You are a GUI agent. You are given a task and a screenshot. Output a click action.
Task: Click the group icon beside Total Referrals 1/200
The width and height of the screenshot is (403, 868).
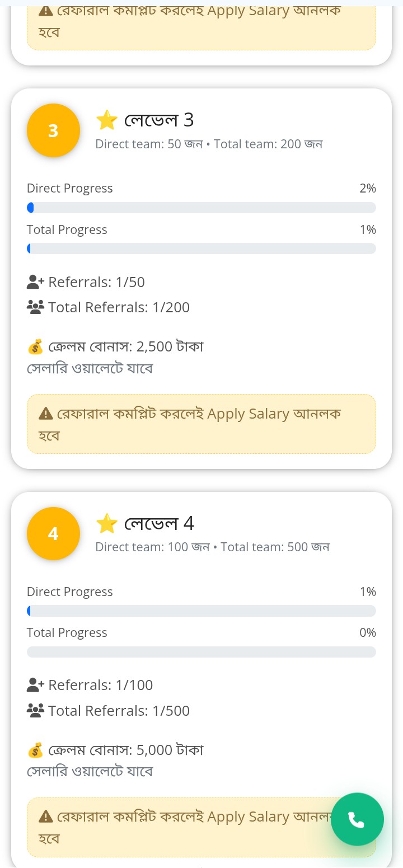[35, 307]
